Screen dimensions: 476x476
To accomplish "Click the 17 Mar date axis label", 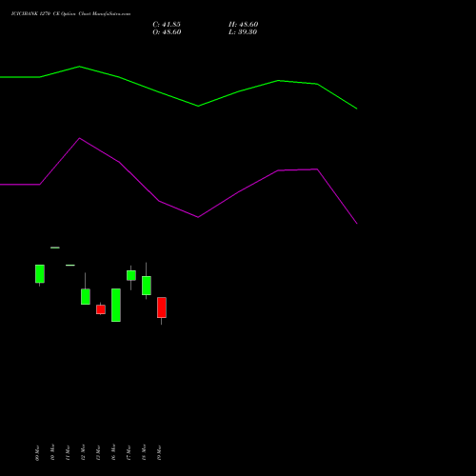I will pyautogui.click(x=129, y=453).
